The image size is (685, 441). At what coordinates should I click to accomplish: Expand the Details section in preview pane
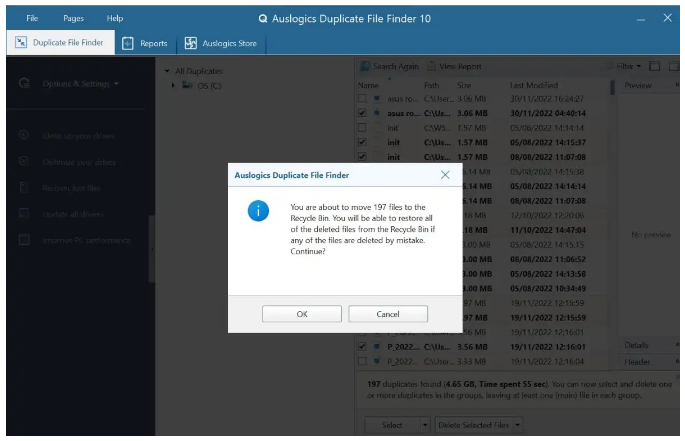point(676,345)
